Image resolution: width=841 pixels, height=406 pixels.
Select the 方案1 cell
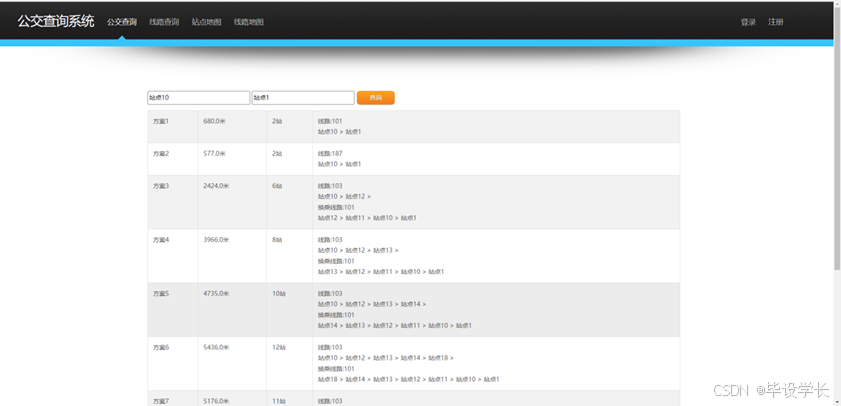click(x=173, y=127)
